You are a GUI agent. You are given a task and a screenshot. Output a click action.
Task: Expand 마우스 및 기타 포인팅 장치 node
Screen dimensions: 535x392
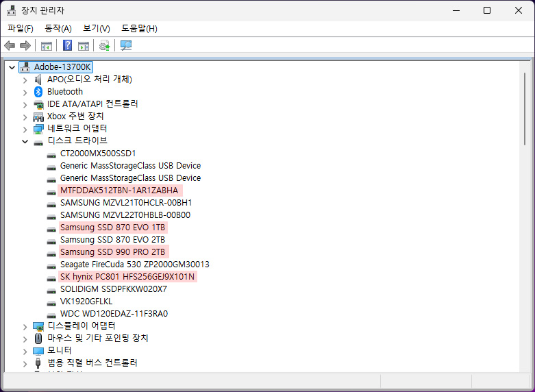point(25,339)
